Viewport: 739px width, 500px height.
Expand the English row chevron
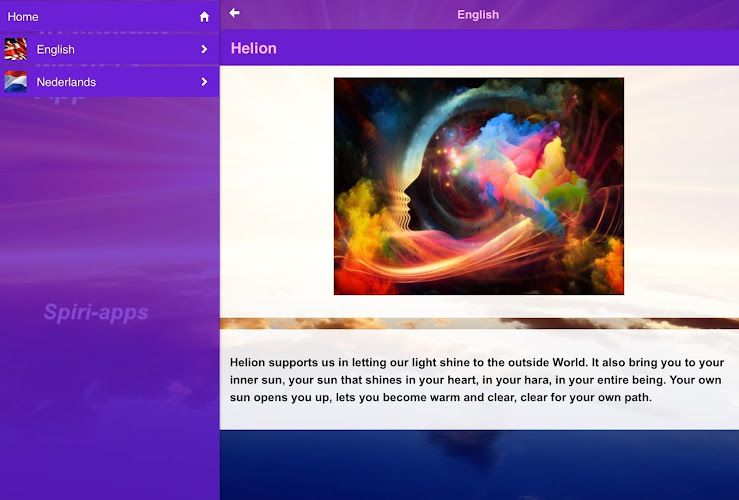pos(204,49)
